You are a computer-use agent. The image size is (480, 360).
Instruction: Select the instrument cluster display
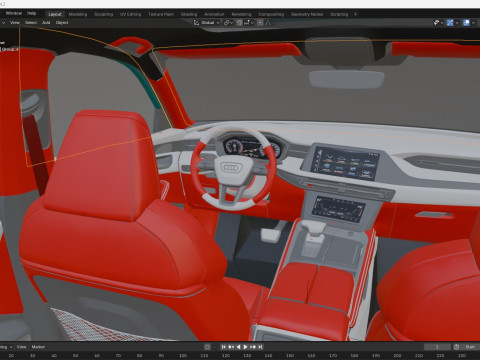(252, 147)
